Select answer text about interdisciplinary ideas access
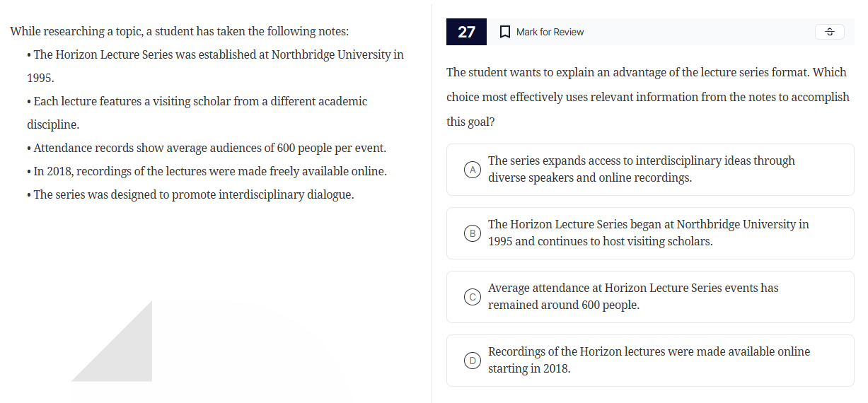 coord(641,170)
